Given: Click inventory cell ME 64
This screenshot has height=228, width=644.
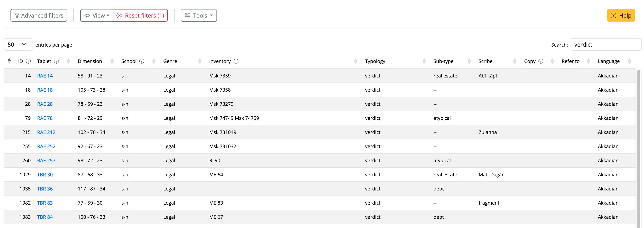Looking at the screenshot, I should point(216,175).
